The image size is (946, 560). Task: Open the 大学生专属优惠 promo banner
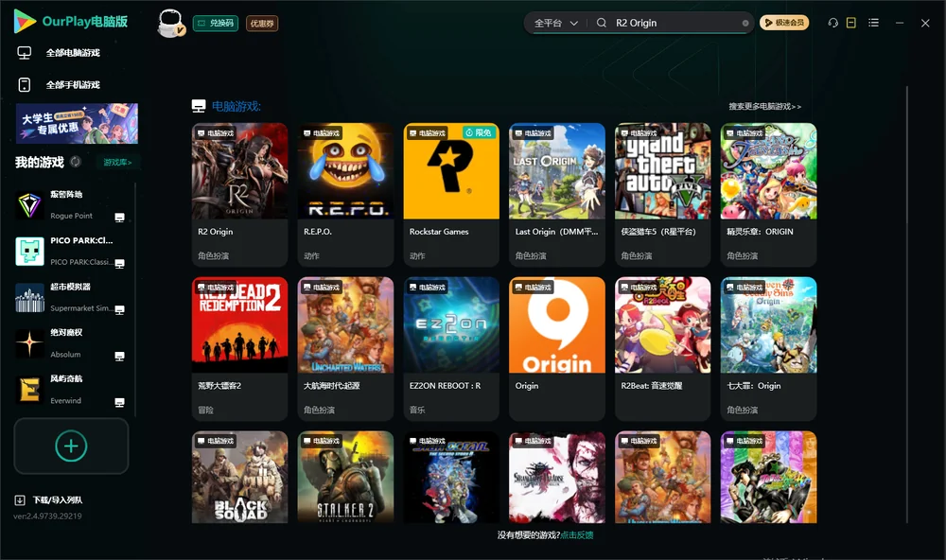coord(77,124)
